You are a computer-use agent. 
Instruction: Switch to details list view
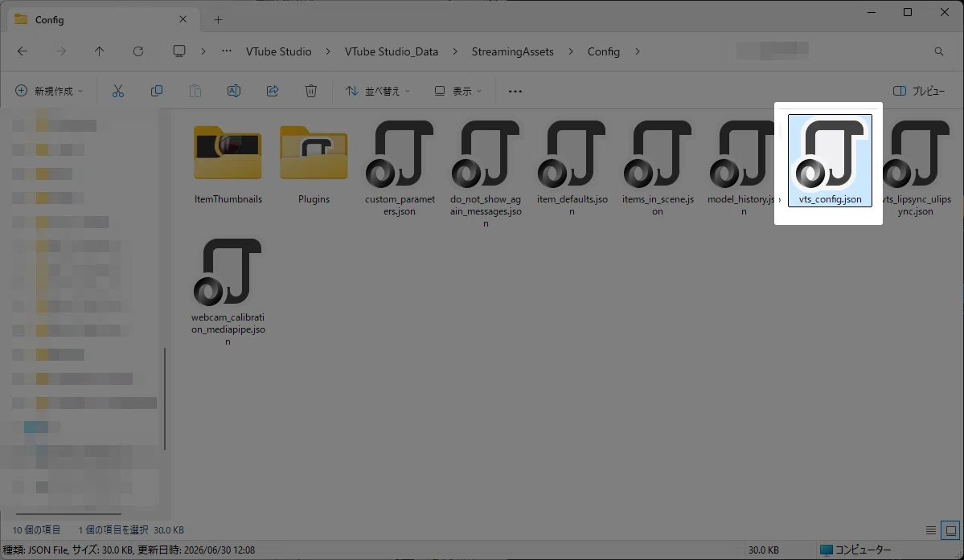click(x=931, y=530)
